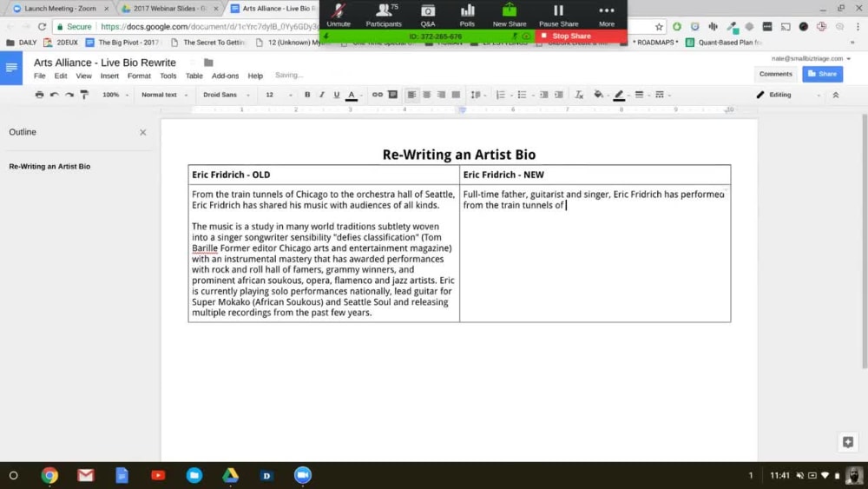Open the Help menu
The height and width of the screenshot is (489, 868).
click(255, 76)
